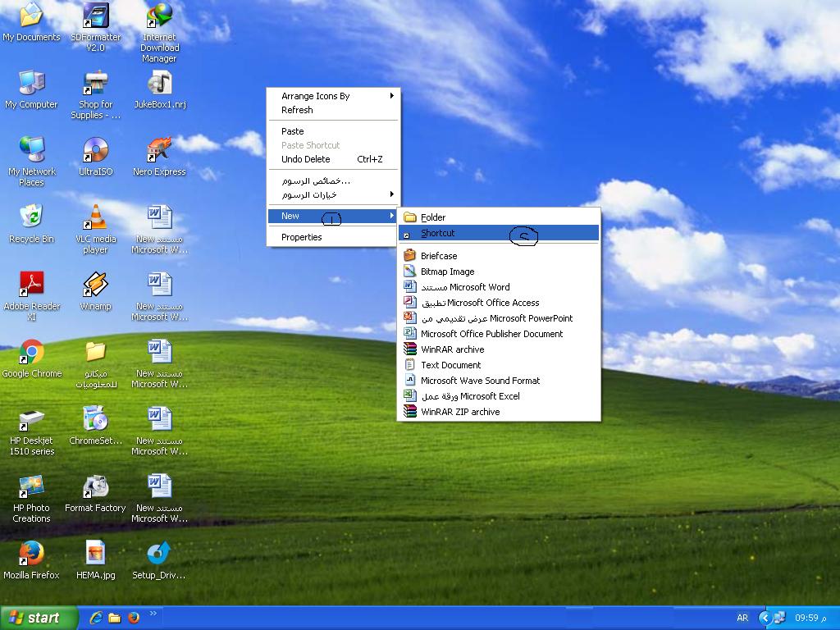Expand the خيارات الرسوم submenu
Image resolution: width=840 pixels, height=630 pixels.
click(x=334, y=194)
